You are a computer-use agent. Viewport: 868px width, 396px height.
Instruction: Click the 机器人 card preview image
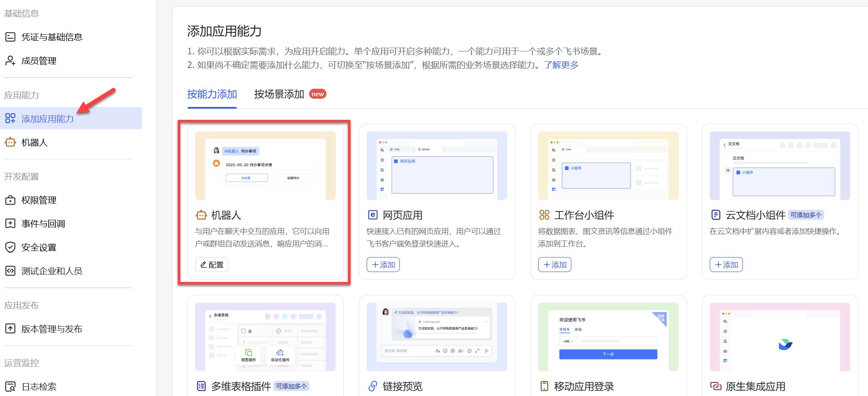(265, 165)
